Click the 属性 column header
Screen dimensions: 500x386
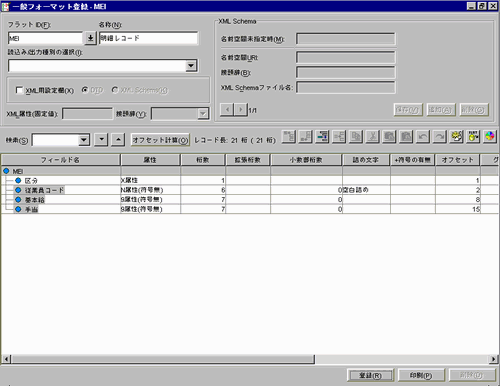coord(150,160)
